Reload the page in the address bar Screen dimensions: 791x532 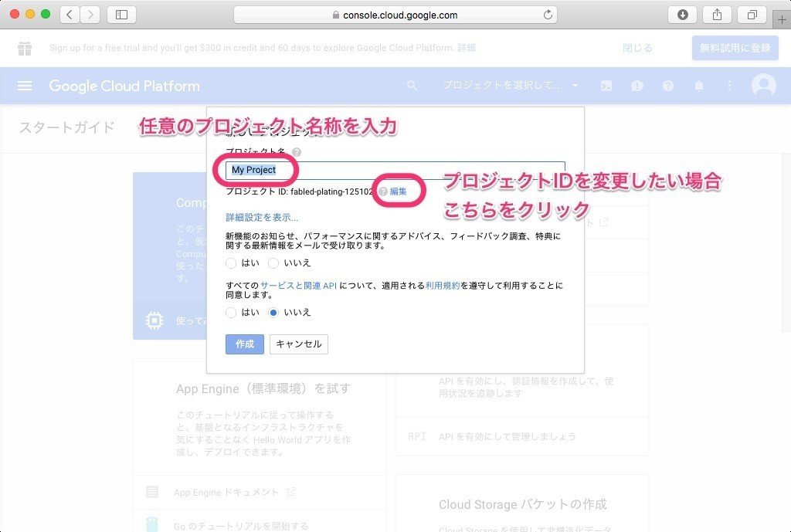[x=548, y=15]
